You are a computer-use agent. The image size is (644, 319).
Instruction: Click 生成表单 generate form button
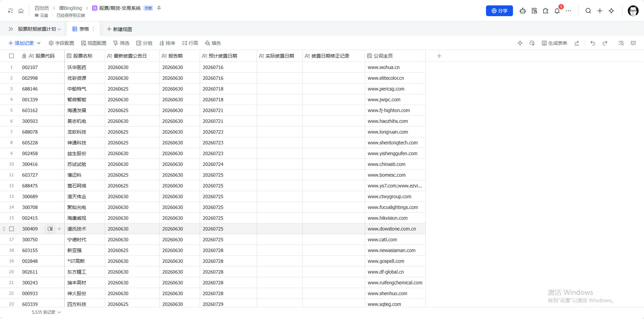(x=554, y=43)
